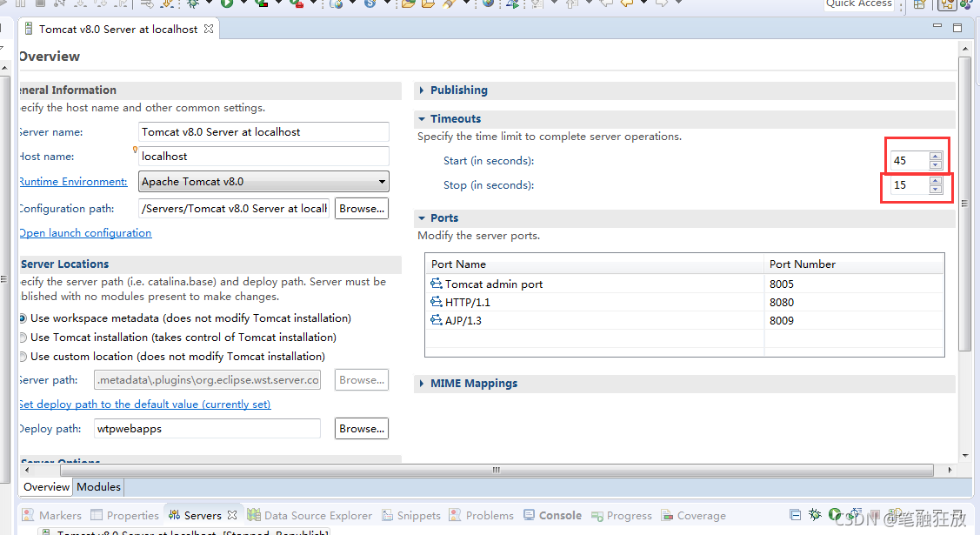This screenshot has height=535, width=980.
Task: Click the HTTP/1.1 port row icon
Action: point(437,302)
